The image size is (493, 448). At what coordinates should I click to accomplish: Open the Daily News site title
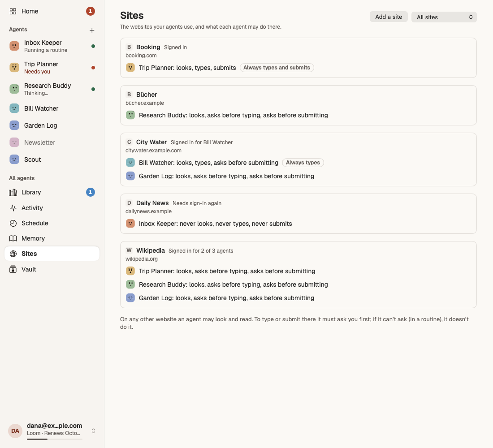pos(152,203)
